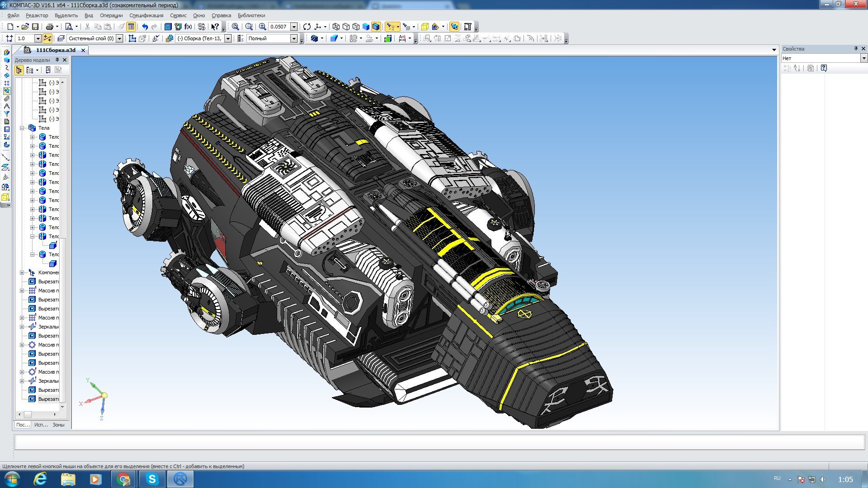Screen dimensions: 868x488
Task: Click the Undo arrow icon
Action: 145,27
